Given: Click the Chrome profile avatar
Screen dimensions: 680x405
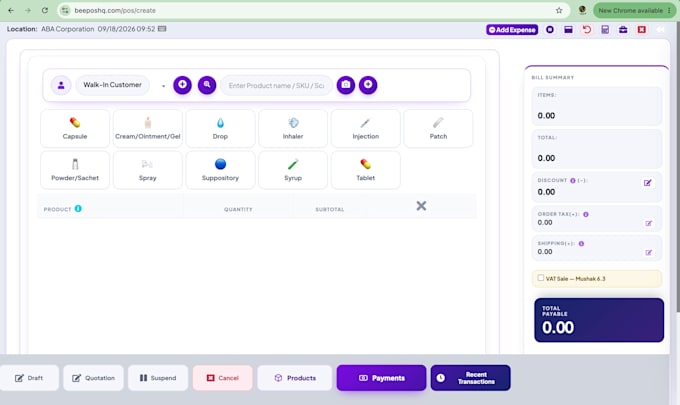Looking at the screenshot, I should click(x=582, y=10).
